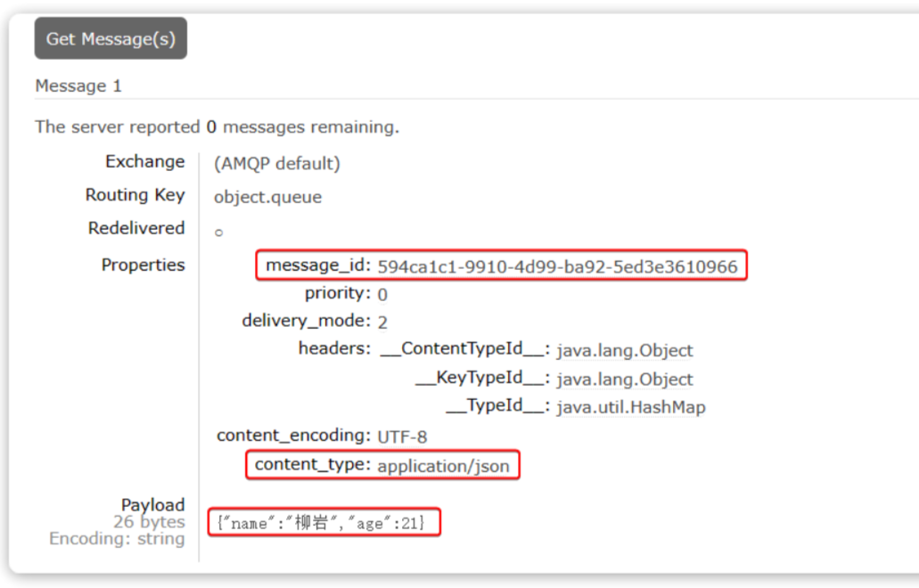Click the object.queue routing key value
This screenshot has width=919, height=588.
(x=267, y=197)
